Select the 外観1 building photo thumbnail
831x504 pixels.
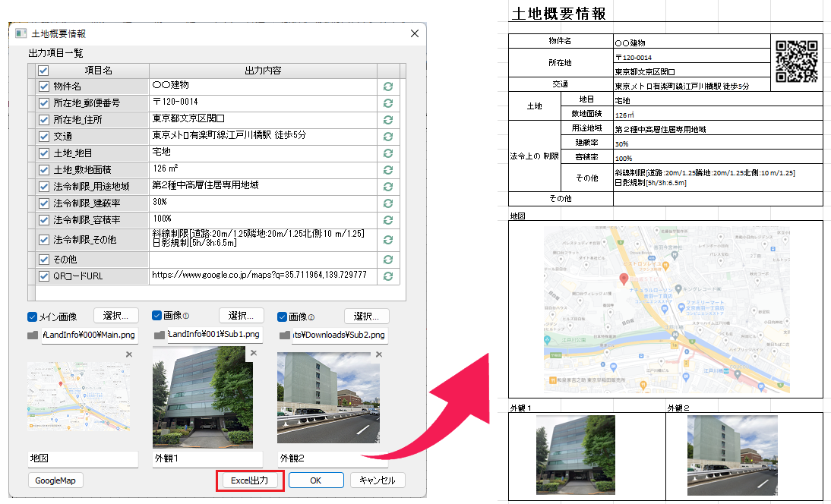(204, 397)
